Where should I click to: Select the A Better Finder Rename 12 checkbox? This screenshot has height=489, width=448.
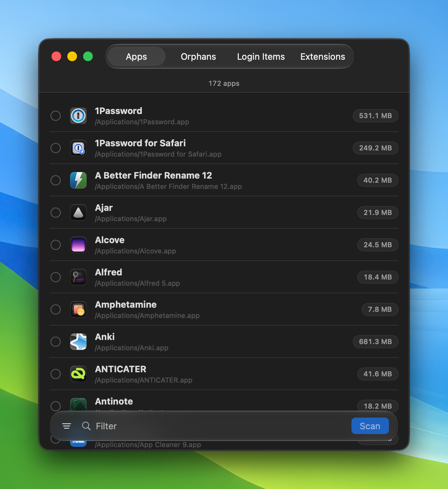click(56, 180)
